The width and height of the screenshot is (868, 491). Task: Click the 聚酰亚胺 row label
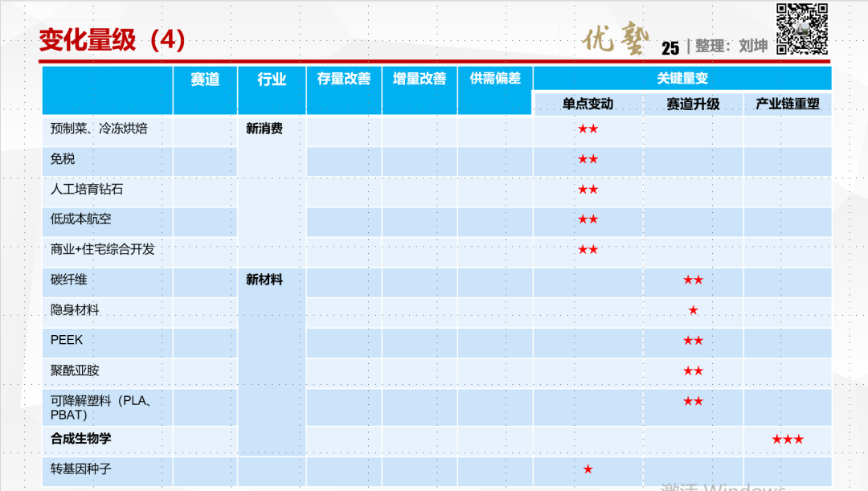click(x=75, y=371)
